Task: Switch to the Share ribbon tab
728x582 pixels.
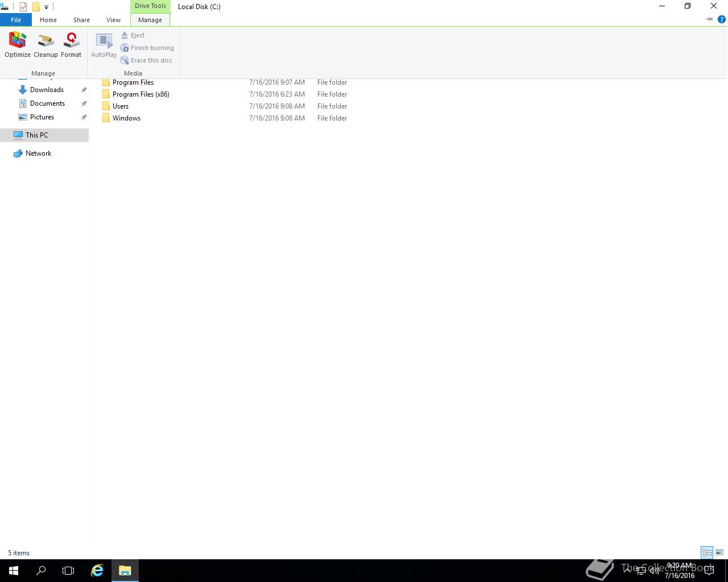Action: 81,20
